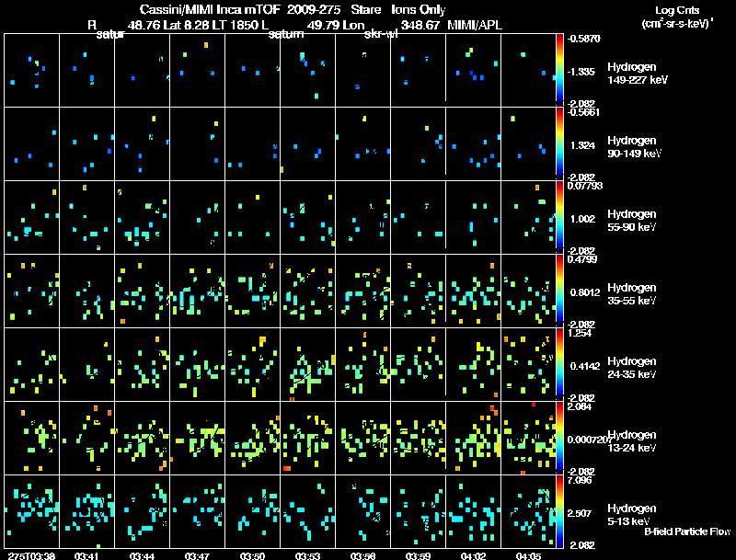Viewport: 736px width, 560px height.
Task: Click the Stare mode text in header
Action: point(365,9)
